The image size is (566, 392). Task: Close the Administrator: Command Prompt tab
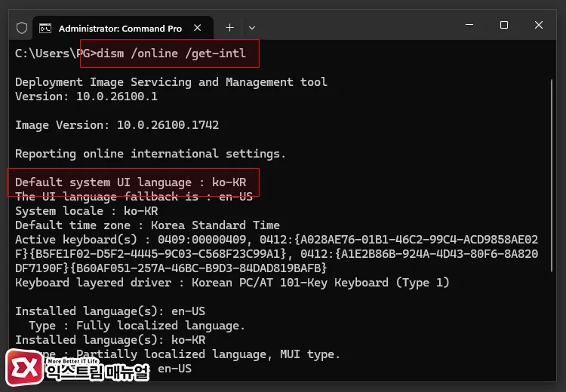click(198, 28)
